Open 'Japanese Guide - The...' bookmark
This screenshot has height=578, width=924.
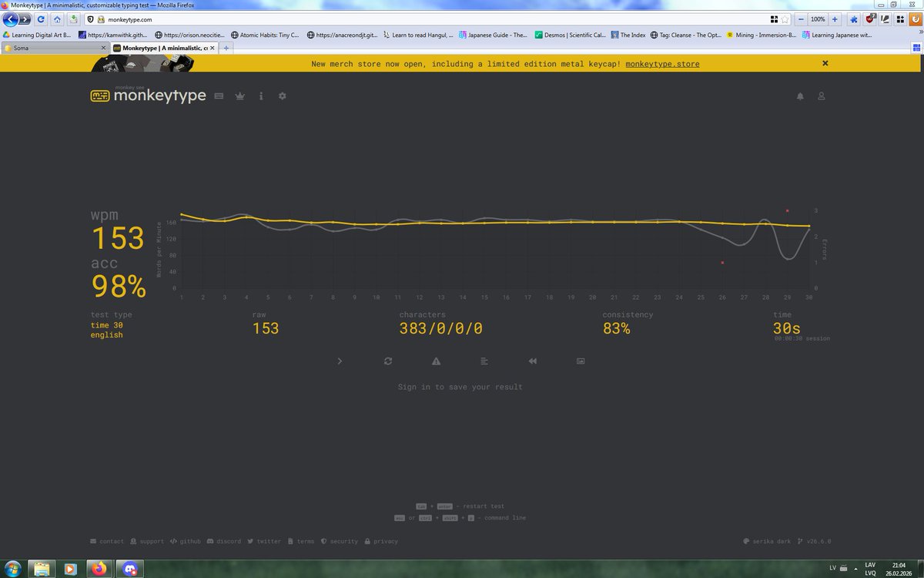(x=493, y=35)
